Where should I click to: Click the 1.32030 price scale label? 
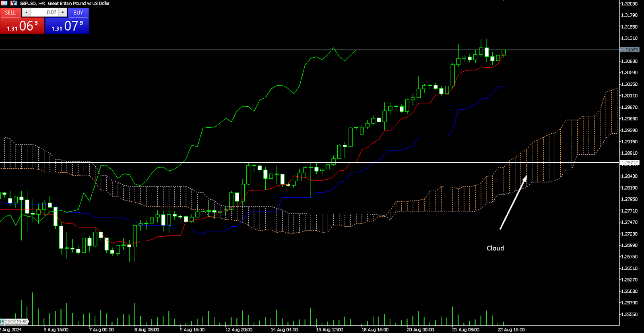[629, 4]
